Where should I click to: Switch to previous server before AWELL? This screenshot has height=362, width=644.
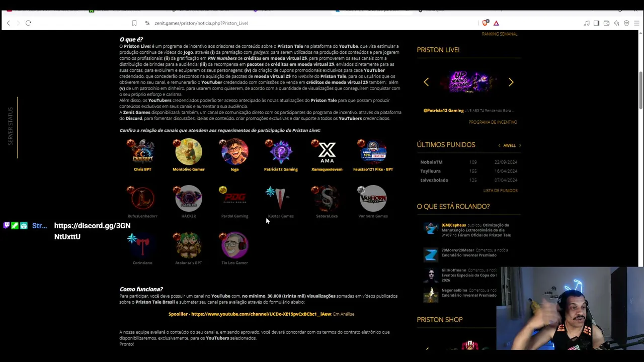499,146
